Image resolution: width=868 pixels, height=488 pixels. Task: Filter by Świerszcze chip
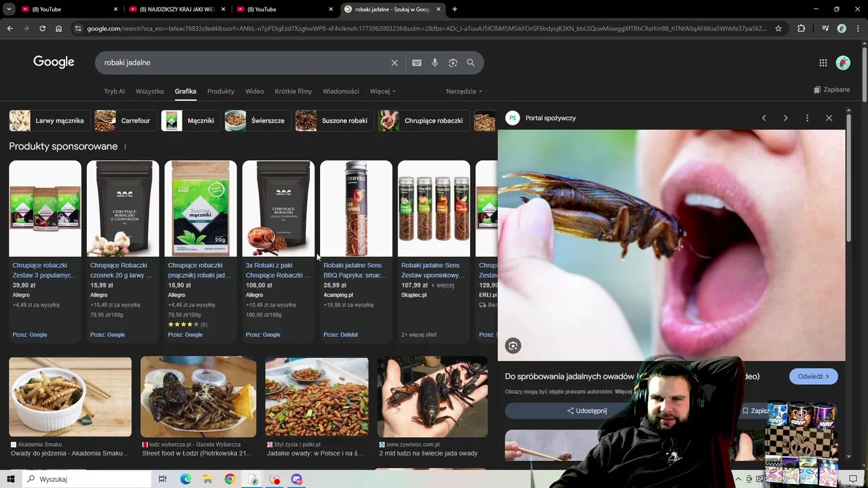coord(257,121)
